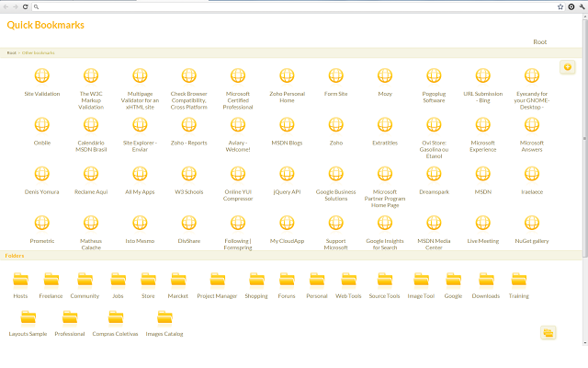The width and height of the screenshot is (588, 368).
Task: Click the circular extension icon beside the star
Action: [571, 6]
